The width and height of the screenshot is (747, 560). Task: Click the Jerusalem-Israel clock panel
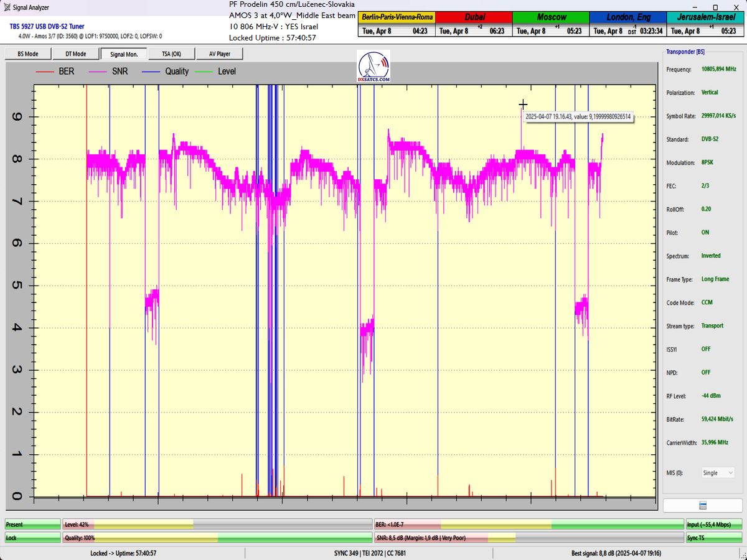[x=705, y=24]
